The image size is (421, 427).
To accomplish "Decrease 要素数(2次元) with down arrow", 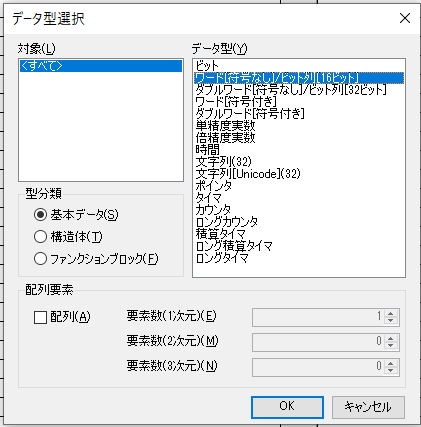I will [x=391, y=345].
